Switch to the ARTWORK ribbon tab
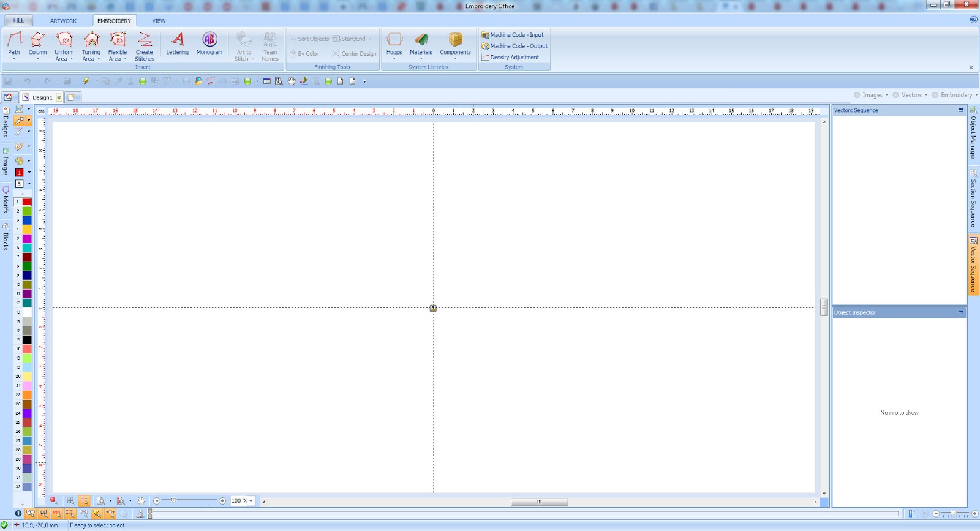The image size is (980, 531). [64, 21]
